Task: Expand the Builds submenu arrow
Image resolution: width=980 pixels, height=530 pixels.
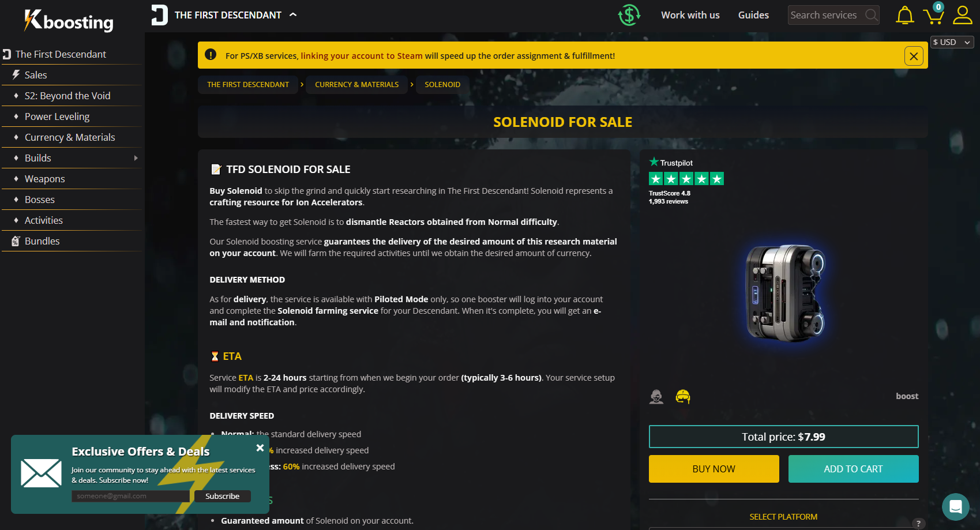Action: (x=136, y=158)
